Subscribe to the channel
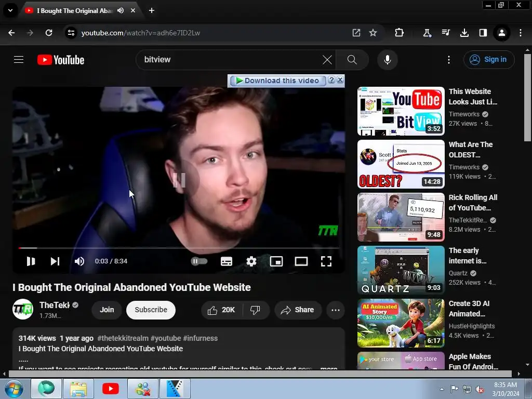 coord(151,310)
